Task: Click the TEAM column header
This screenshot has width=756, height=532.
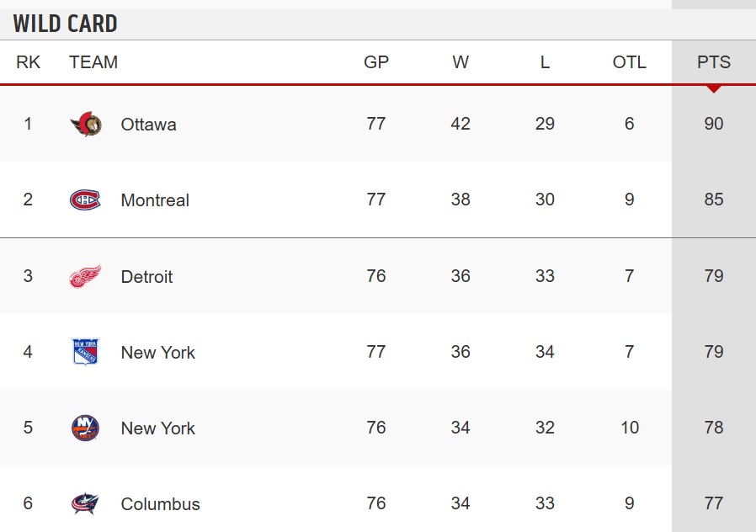Action: click(x=93, y=62)
